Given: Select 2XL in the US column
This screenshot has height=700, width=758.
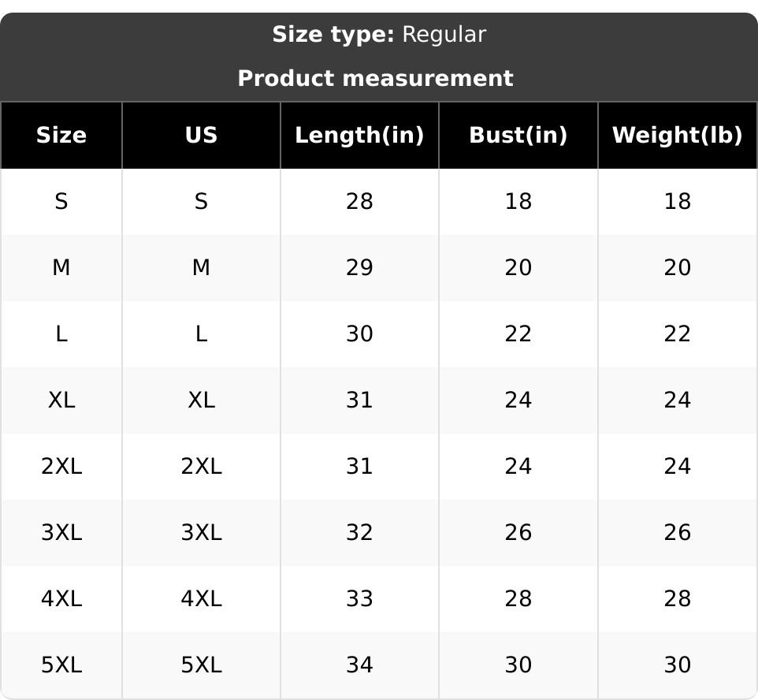Looking at the screenshot, I should [x=201, y=467].
